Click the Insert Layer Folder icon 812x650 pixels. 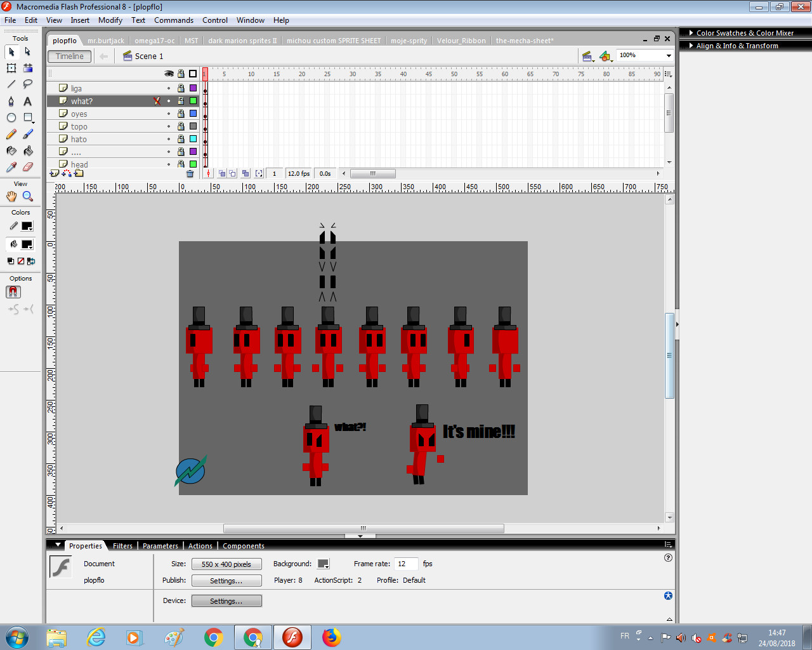click(79, 173)
